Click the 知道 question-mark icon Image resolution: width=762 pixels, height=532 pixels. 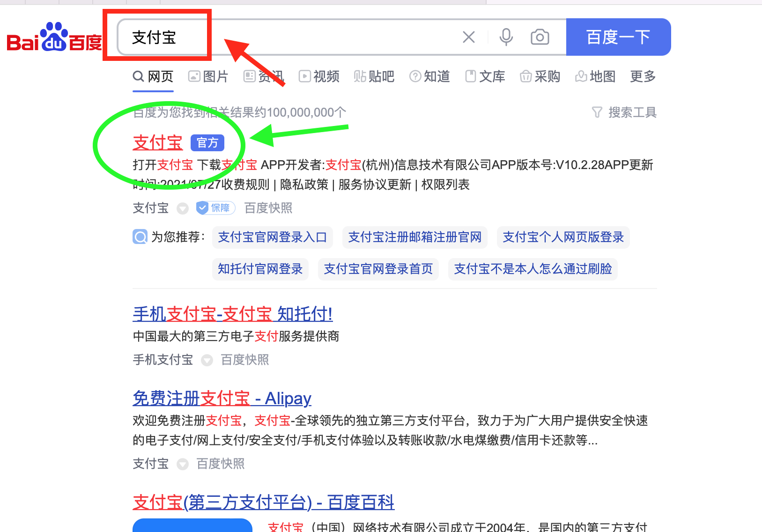pyautogui.click(x=415, y=76)
